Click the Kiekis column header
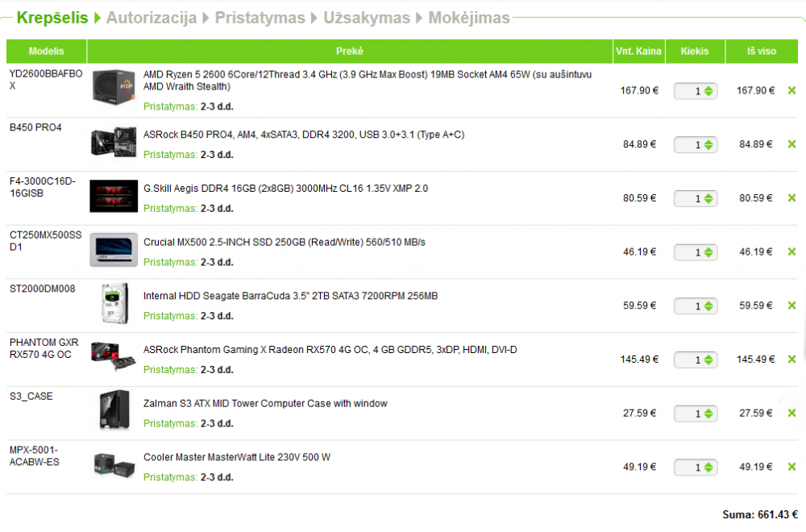This screenshot has height=532, width=806. pos(695,52)
